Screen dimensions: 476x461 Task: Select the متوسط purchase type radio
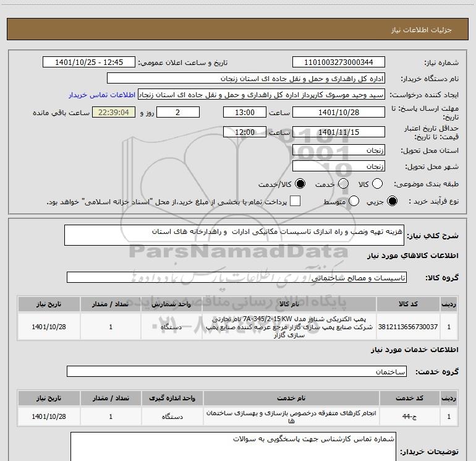(354, 201)
